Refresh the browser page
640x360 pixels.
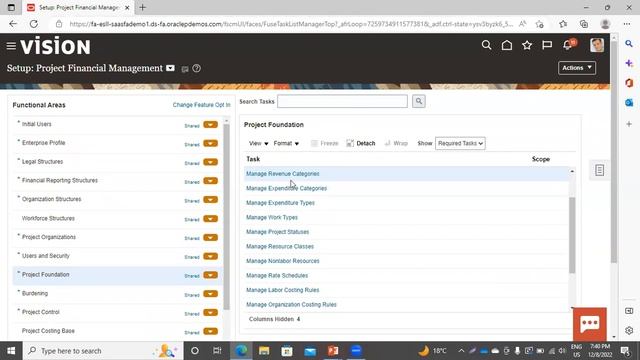point(33,24)
